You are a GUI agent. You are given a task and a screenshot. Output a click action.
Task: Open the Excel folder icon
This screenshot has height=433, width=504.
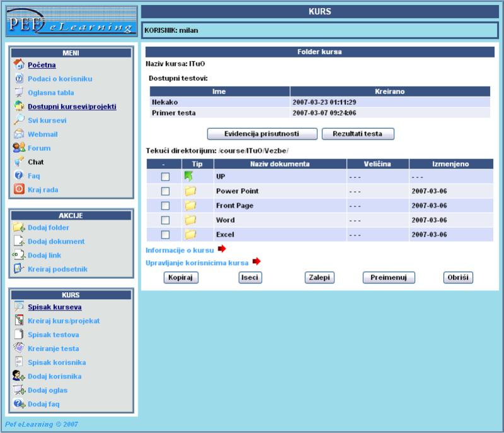click(x=190, y=234)
